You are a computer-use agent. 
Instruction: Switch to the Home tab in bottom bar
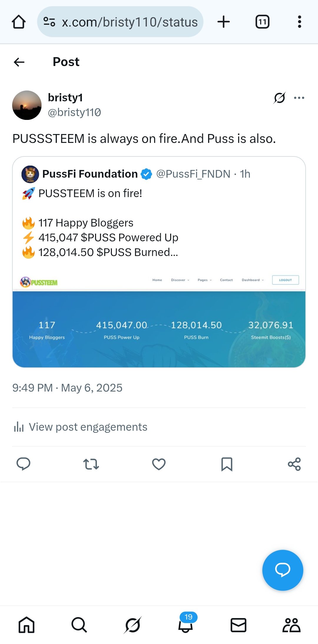tap(26, 625)
